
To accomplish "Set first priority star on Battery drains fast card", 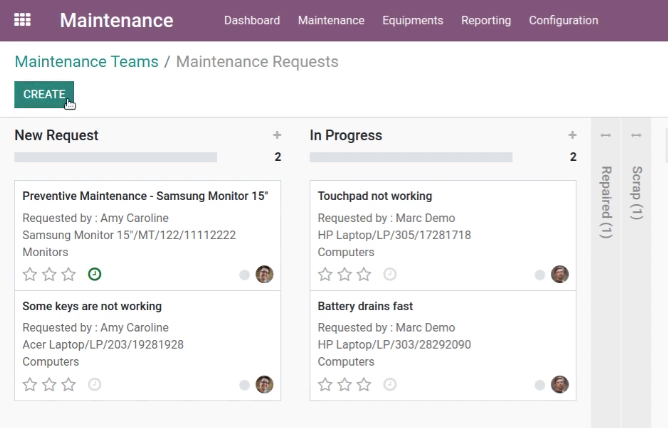I will pos(325,385).
